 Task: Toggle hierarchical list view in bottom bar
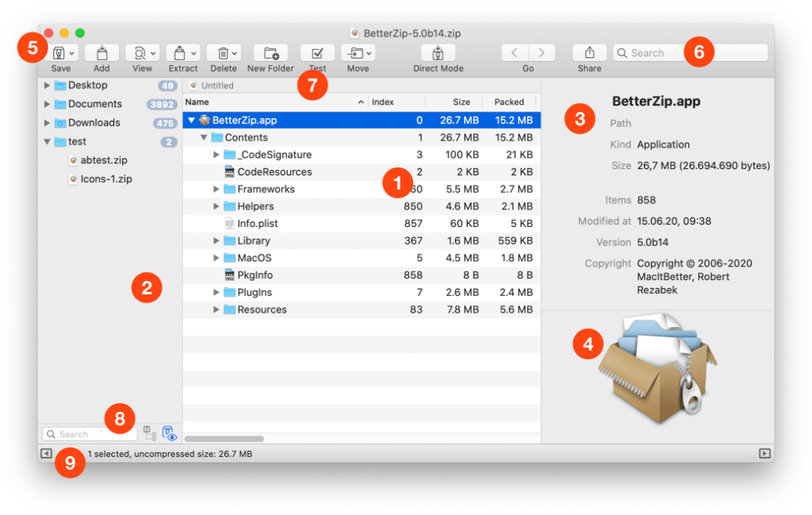[x=149, y=432]
